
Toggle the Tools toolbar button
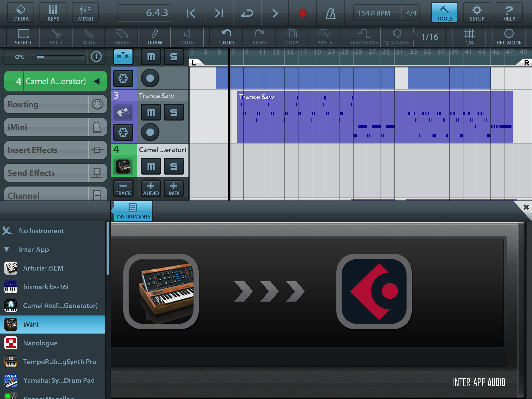(x=444, y=12)
